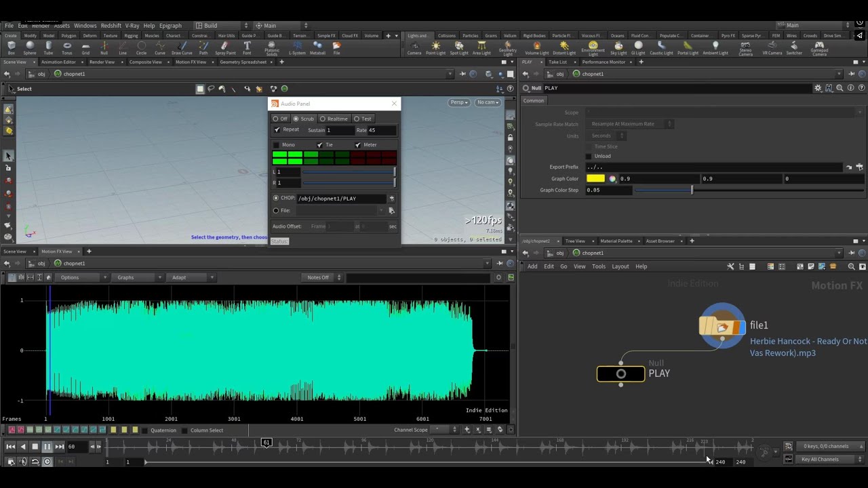
Task: Open the Redshift menu
Action: (111, 26)
